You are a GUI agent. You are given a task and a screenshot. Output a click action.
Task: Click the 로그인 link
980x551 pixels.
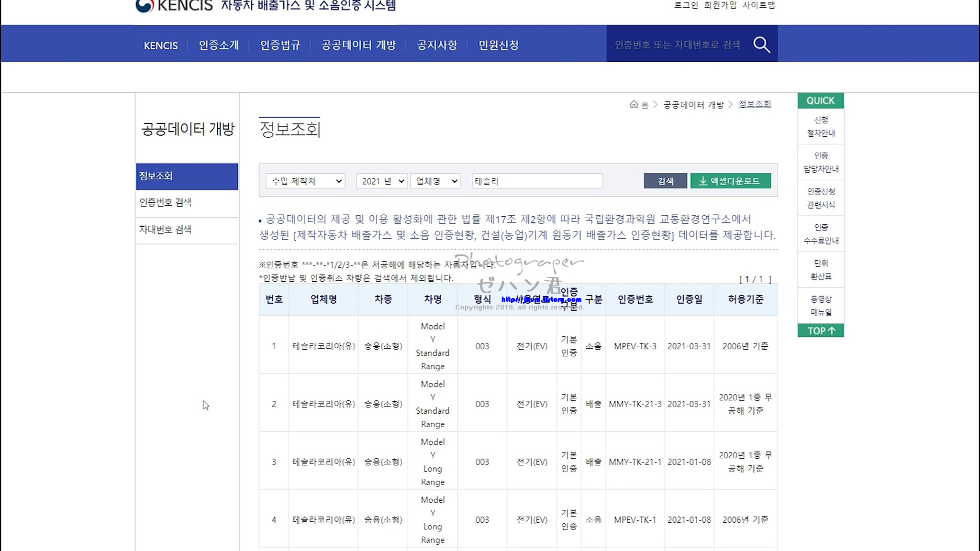point(686,5)
